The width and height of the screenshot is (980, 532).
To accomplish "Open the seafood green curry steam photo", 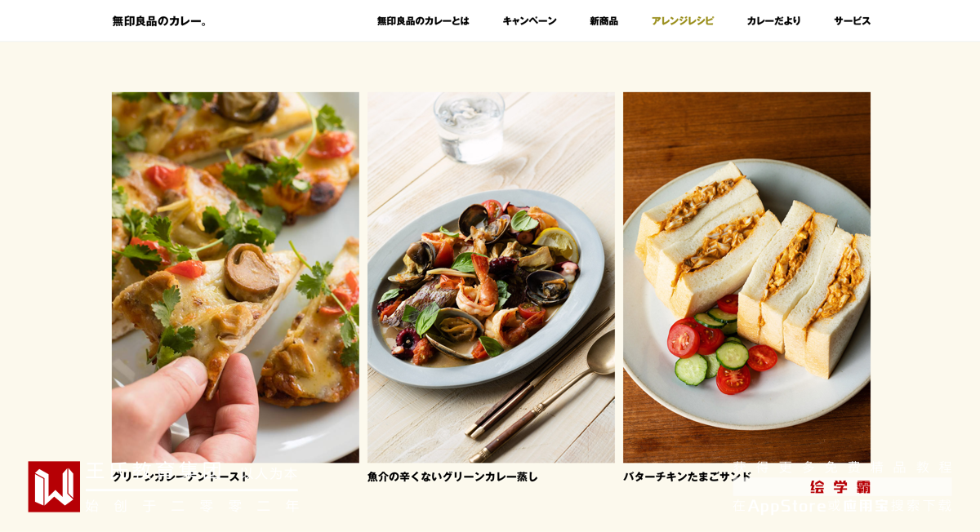I will (491, 277).
